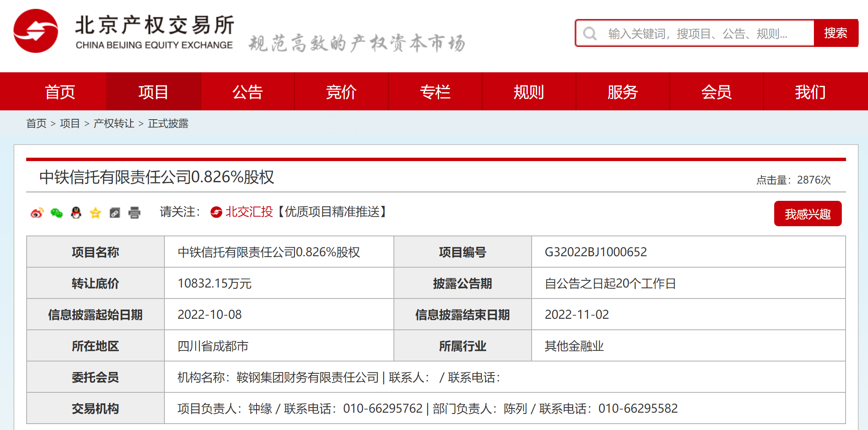The width and height of the screenshot is (868, 430).
Task: Copy the page link with link icon
Action: [x=115, y=213]
